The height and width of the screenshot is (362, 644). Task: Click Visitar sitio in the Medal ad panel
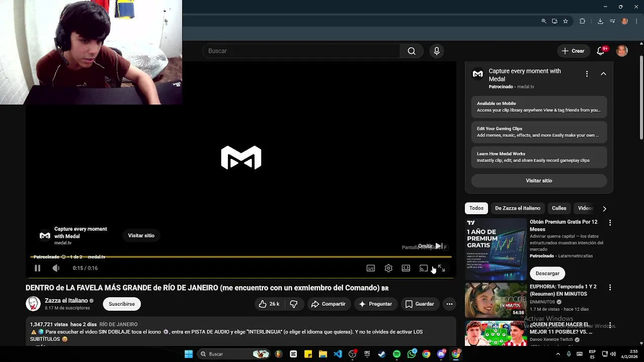tap(539, 180)
